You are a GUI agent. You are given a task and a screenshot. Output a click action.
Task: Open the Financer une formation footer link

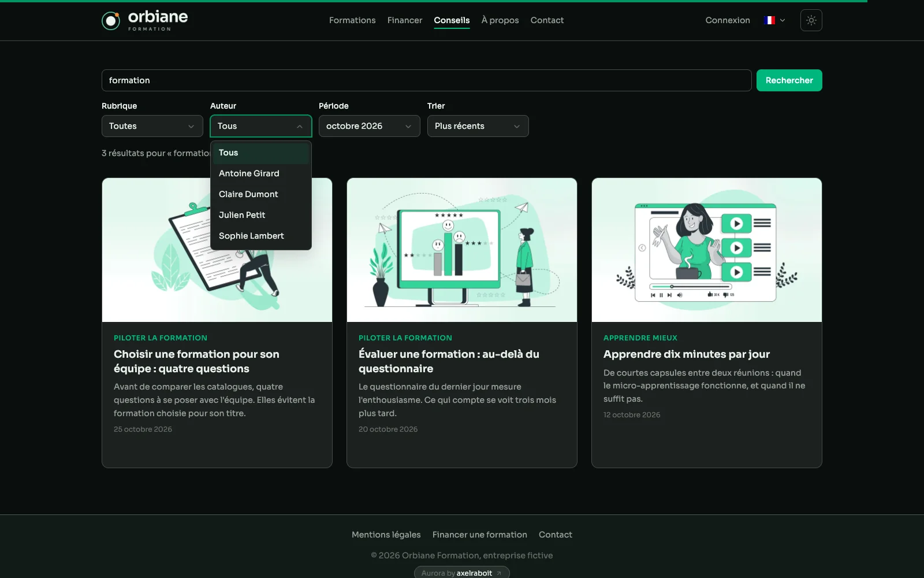[480, 535]
